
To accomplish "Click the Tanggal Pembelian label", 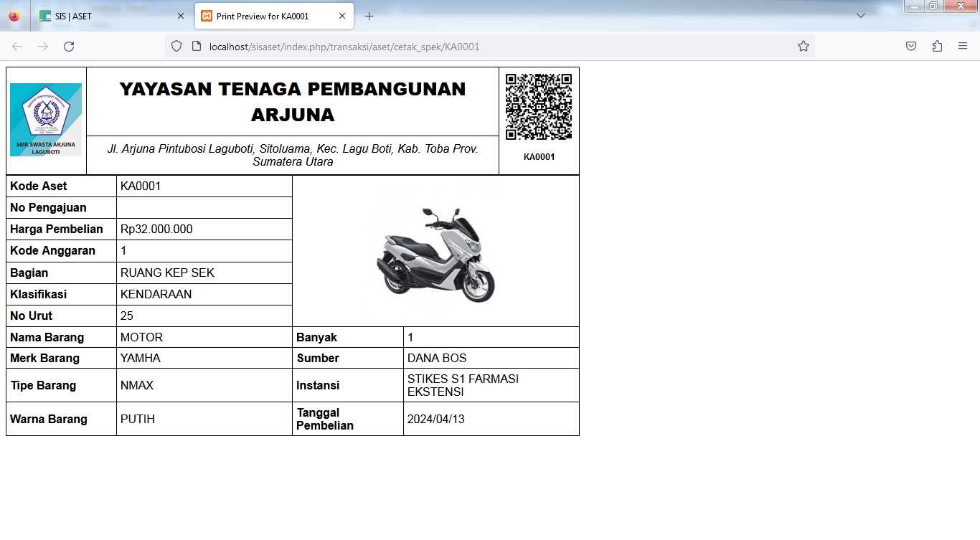I will pos(325,420).
